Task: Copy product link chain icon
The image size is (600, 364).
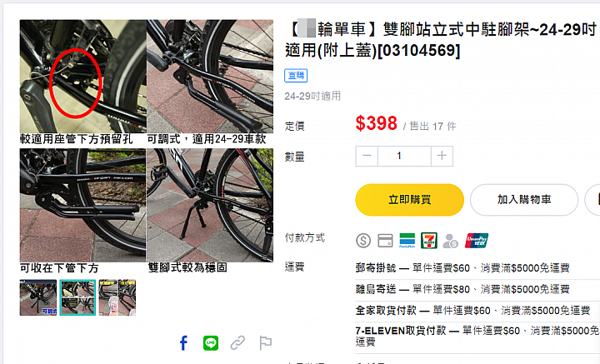Action: pos(237,343)
